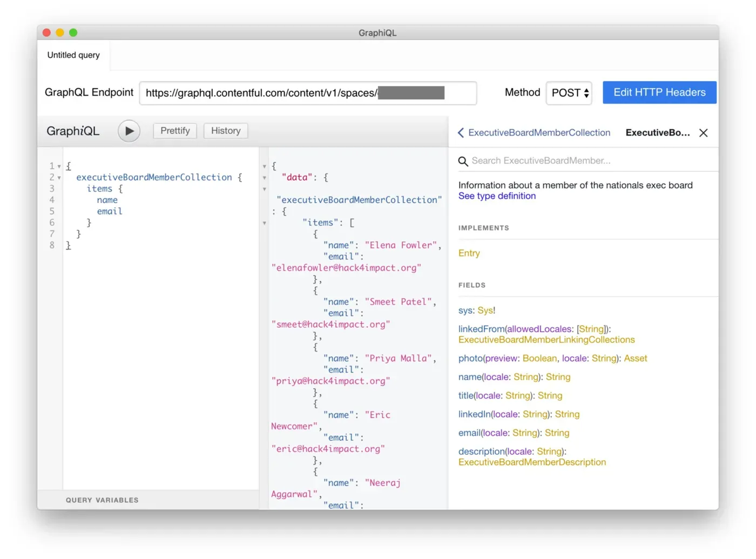This screenshot has height=559, width=756.
Task: Switch to the Untitled query tab
Action: (x=73, y=55)
